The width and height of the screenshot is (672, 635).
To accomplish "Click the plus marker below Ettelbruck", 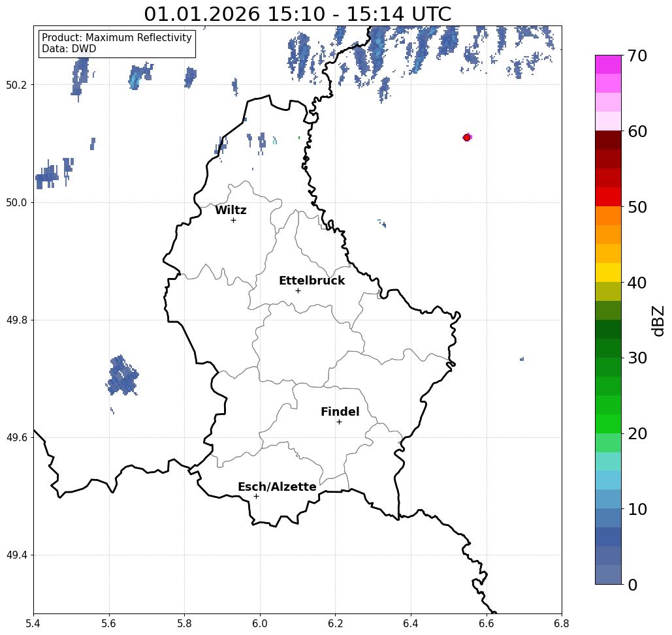I will (298, 290).
